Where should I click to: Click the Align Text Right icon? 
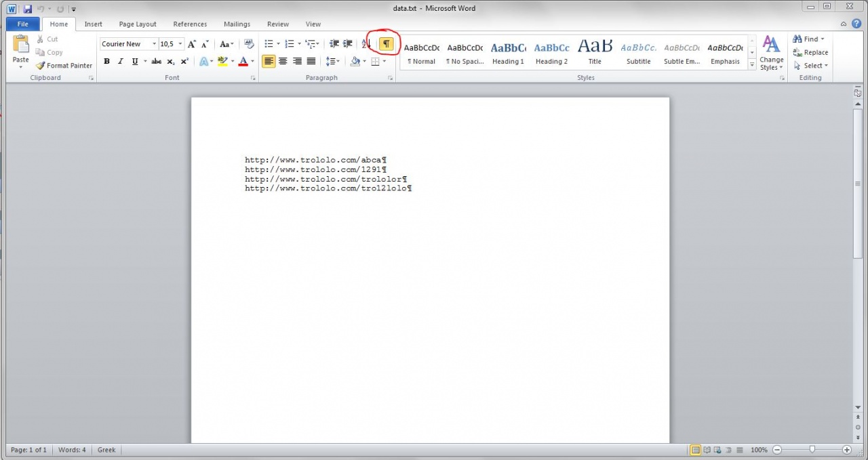point(297,62)
